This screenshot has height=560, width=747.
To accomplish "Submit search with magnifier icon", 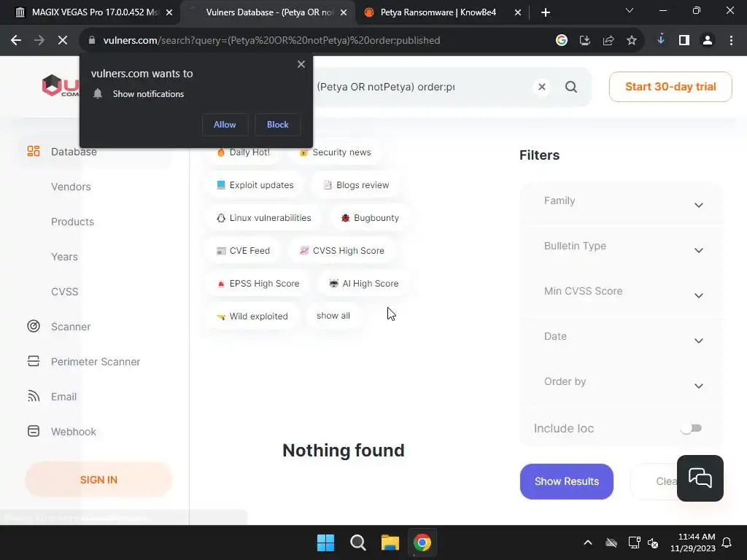I will (x=570, y=87).
